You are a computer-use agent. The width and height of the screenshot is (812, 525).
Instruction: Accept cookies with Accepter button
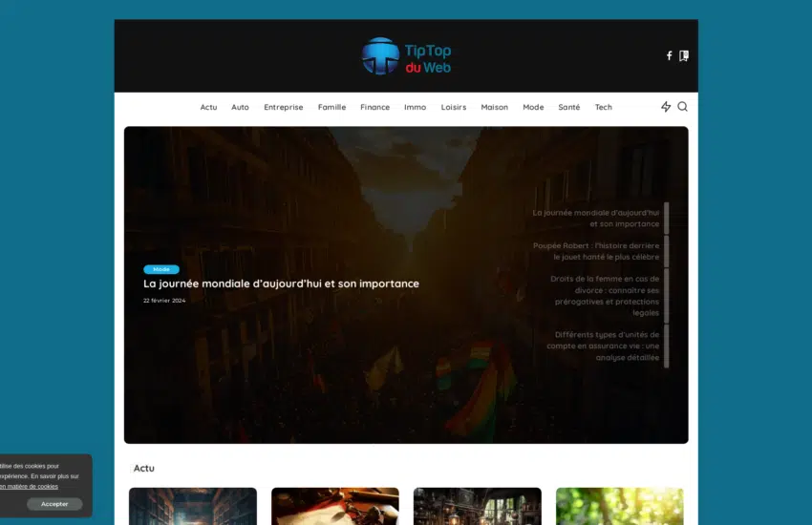pos(54,504)
